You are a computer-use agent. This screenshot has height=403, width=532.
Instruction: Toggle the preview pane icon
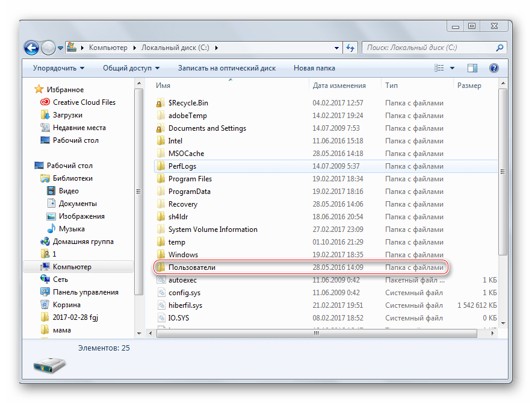pyautogui.click(x=473, y=68)
